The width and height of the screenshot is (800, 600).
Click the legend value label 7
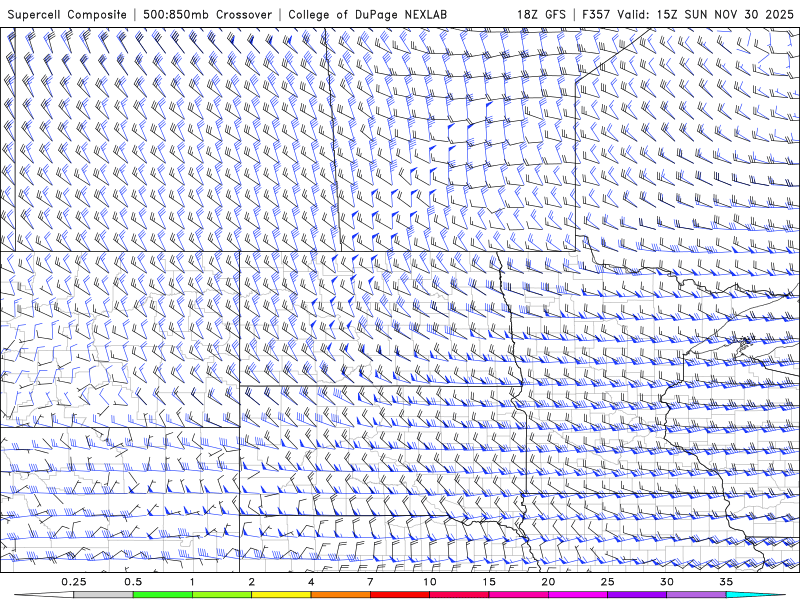click(370, 582)
